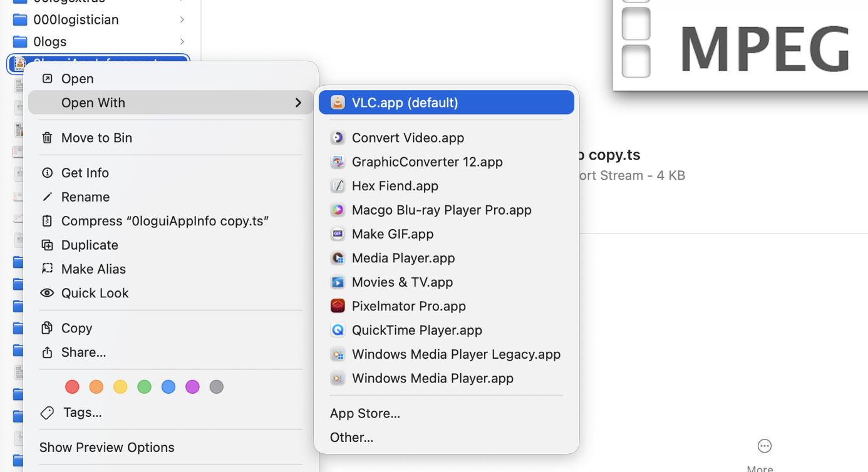
Task: Click the bin icon beside Move to Bin
Action: click(47, 138)
